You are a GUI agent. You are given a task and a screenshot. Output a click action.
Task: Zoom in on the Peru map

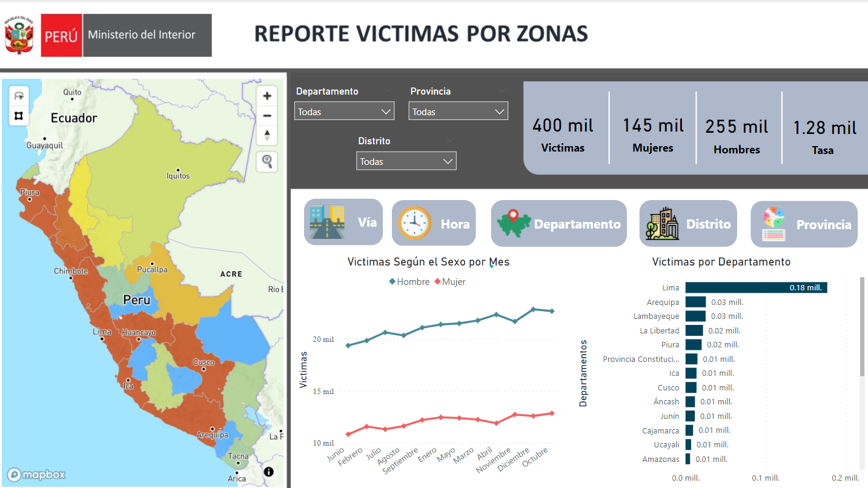[x=267, y=96]
